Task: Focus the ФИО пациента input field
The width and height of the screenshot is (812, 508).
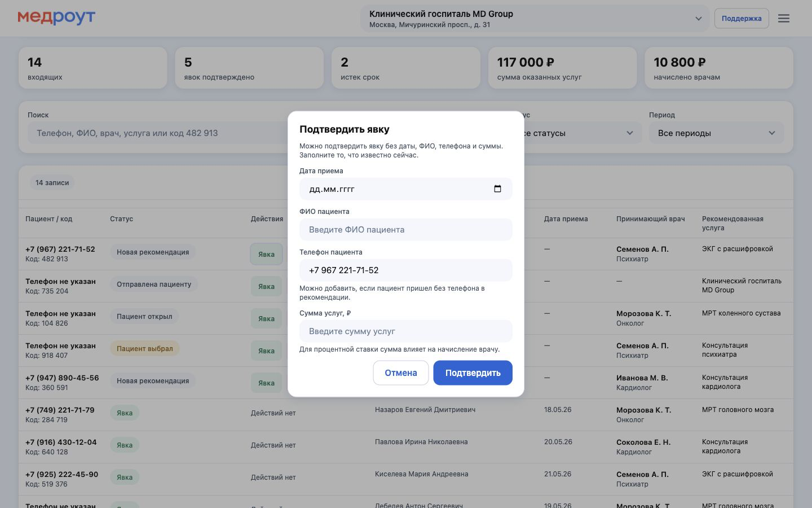Action: (x=406, y=230)
